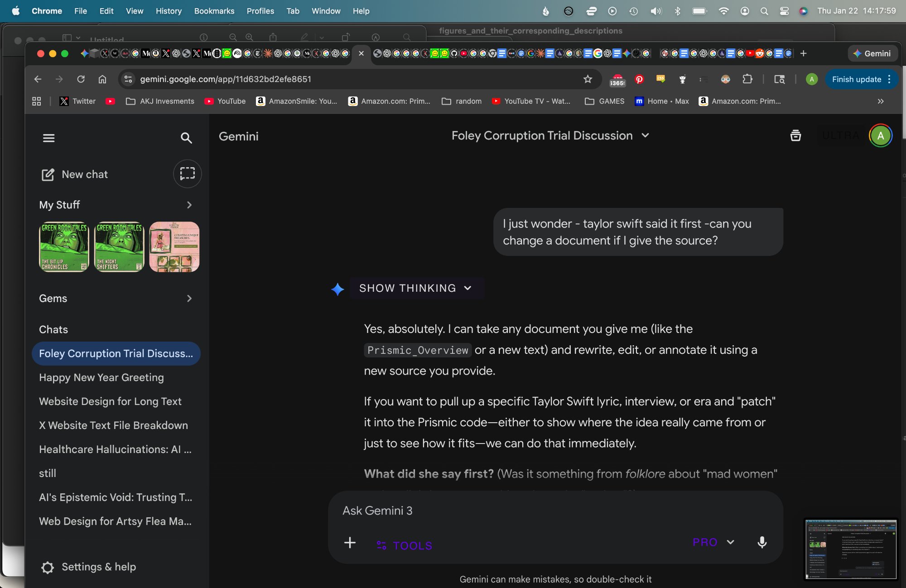Click the search chats magnifier icon
The width and height of the screenshot is (906, 588).
tap(186, 138)
